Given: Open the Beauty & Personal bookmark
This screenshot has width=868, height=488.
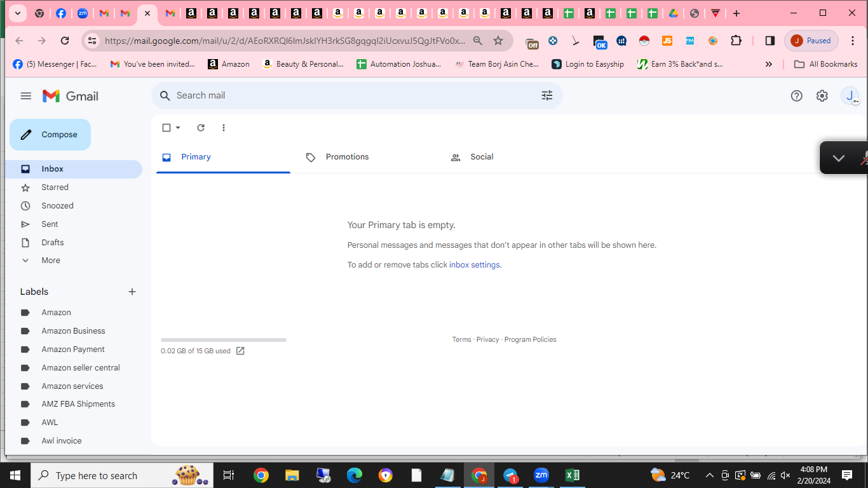Looking at the screenshot, I should [303, 64].
